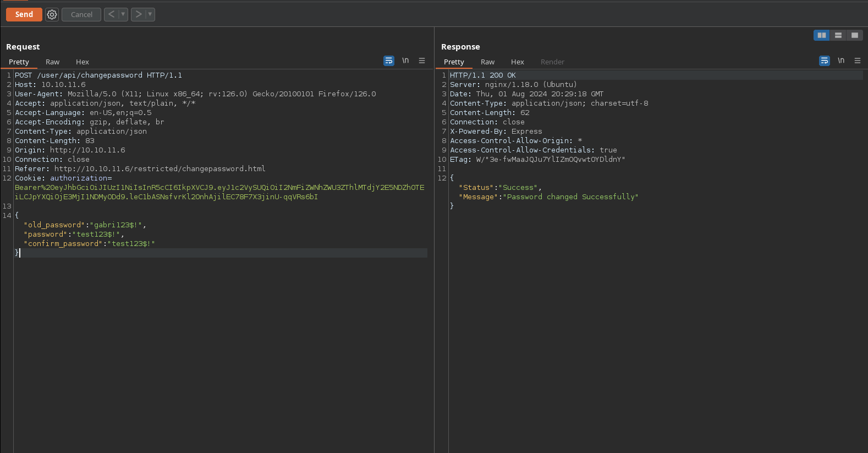This screenshot has height=453, width=868.
Task: Toggle non-printable chars \n in Request panel
Action: (405, 61)
